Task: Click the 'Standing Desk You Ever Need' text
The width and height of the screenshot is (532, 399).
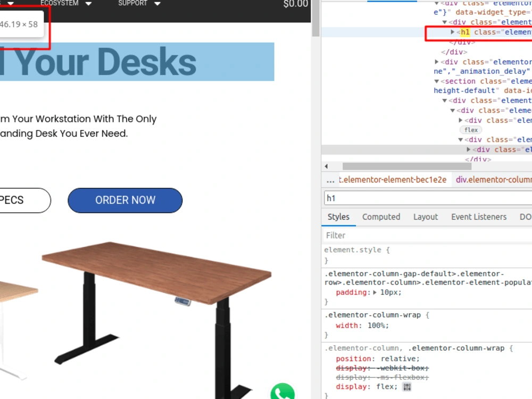Action: pyautogui.click(x=64, y=134)
